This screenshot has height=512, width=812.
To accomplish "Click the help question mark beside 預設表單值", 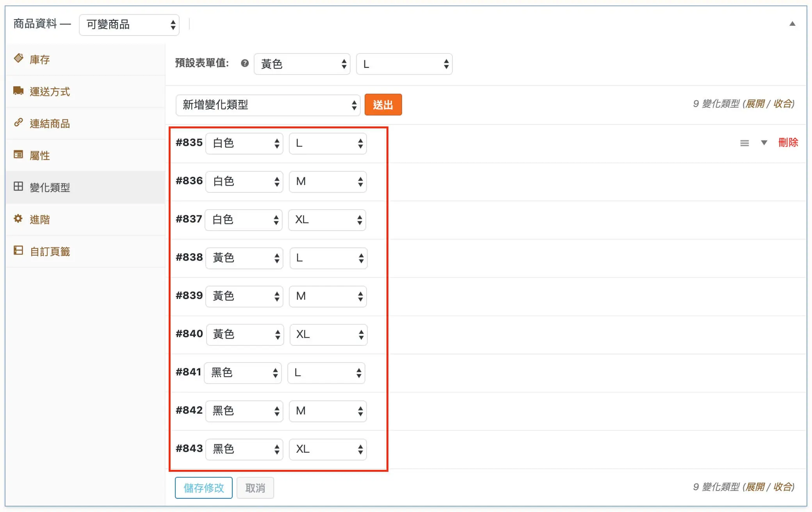I will point(245,63).
